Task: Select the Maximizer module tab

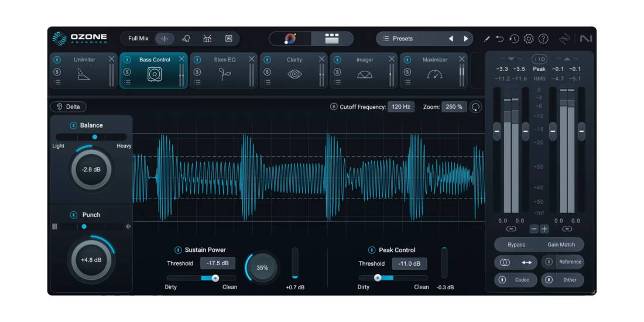Action: (434, 71)
